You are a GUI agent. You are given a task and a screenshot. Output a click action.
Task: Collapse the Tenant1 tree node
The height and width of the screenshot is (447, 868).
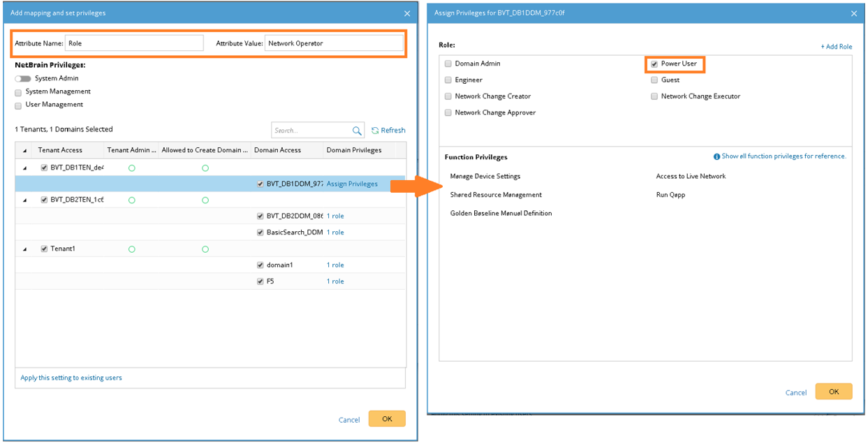pos(25,249)
